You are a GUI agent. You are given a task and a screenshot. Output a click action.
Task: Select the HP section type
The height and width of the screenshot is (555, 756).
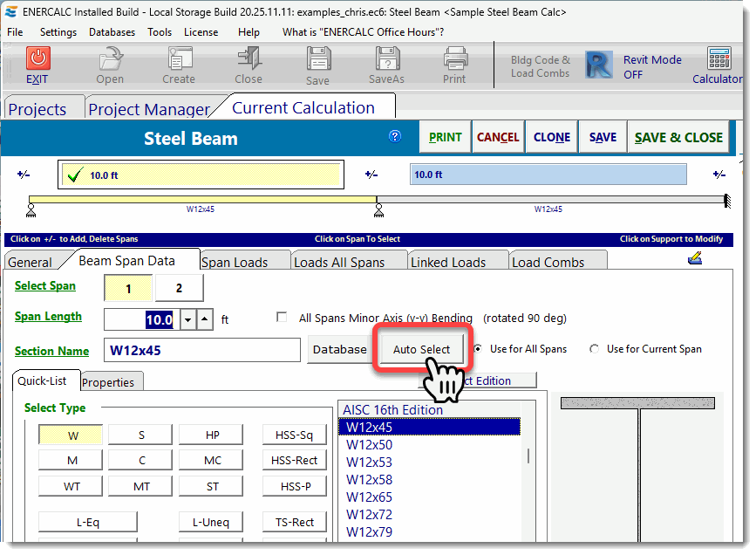[x=211, y=435]
